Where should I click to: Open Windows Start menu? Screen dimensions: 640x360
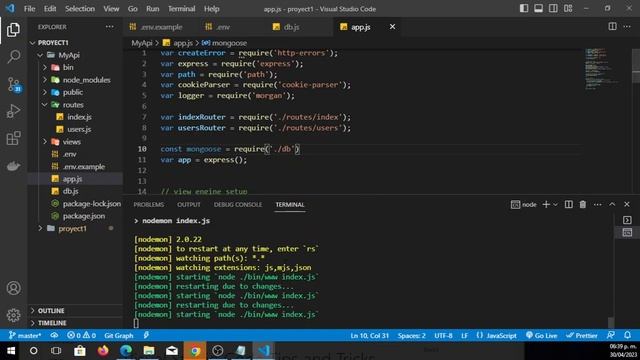(11, 351)
